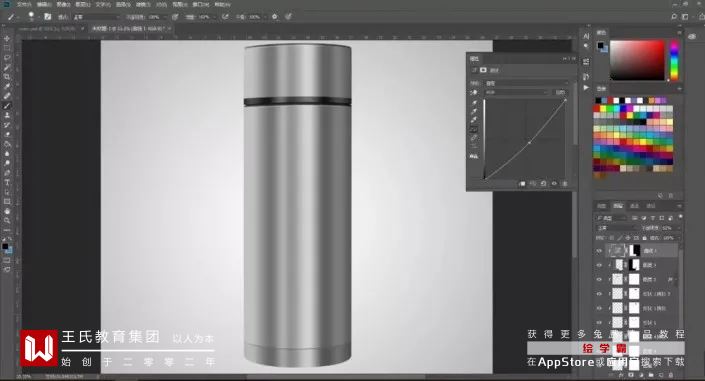Select the Gradient tool
This screenshot has height=381, width=705.
(x=7, y=144)
